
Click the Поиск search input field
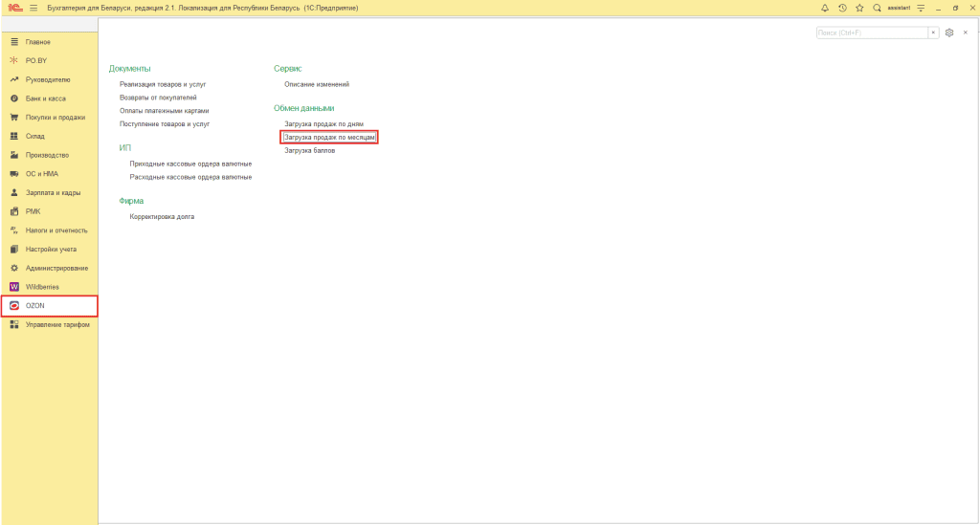point(872,33)
